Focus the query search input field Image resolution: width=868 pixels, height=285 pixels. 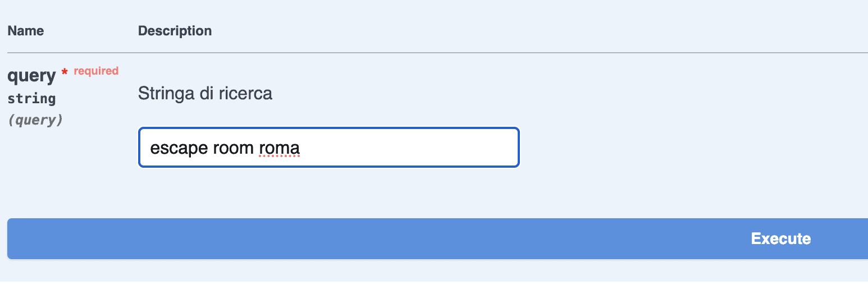click(x=328, y=148)
